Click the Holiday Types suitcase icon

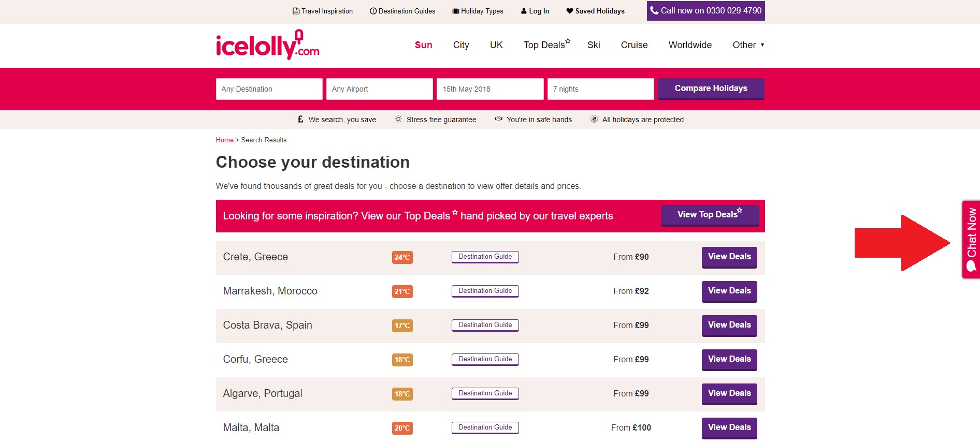coord(456,11)
